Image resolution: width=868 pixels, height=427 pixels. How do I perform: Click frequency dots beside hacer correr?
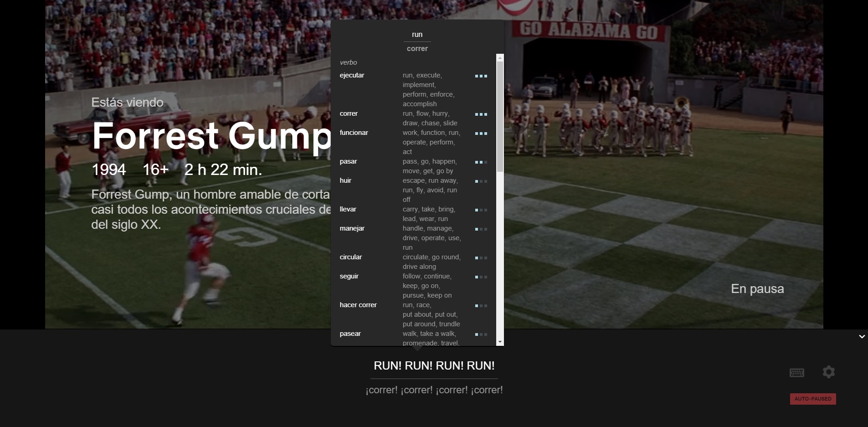click(481, 306)
